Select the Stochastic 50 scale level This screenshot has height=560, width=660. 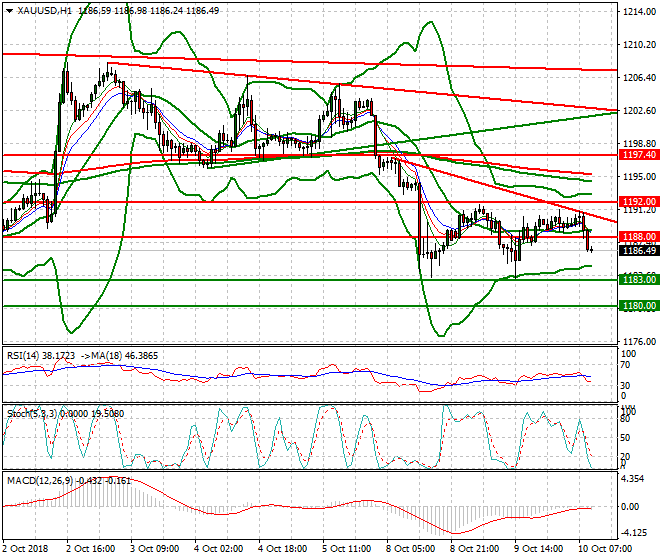point(625,437)
